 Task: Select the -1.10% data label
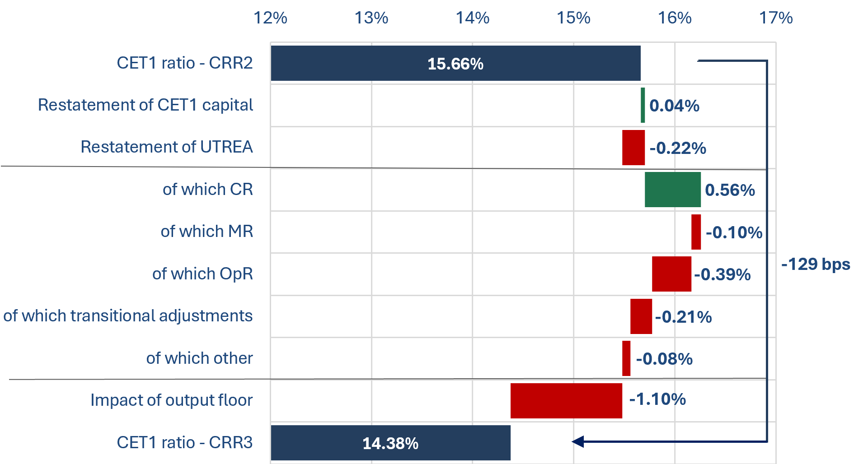(657, 399)
